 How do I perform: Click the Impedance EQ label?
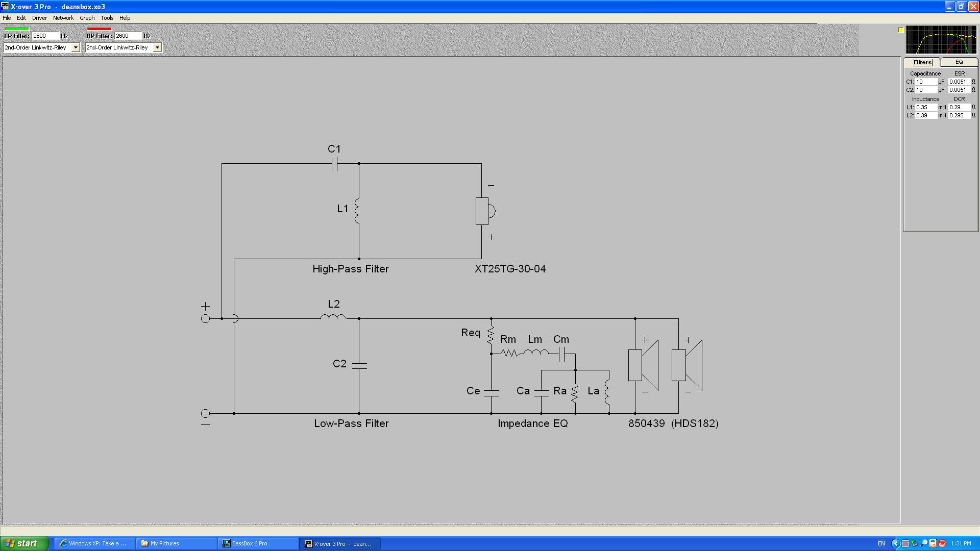point(533,423)
